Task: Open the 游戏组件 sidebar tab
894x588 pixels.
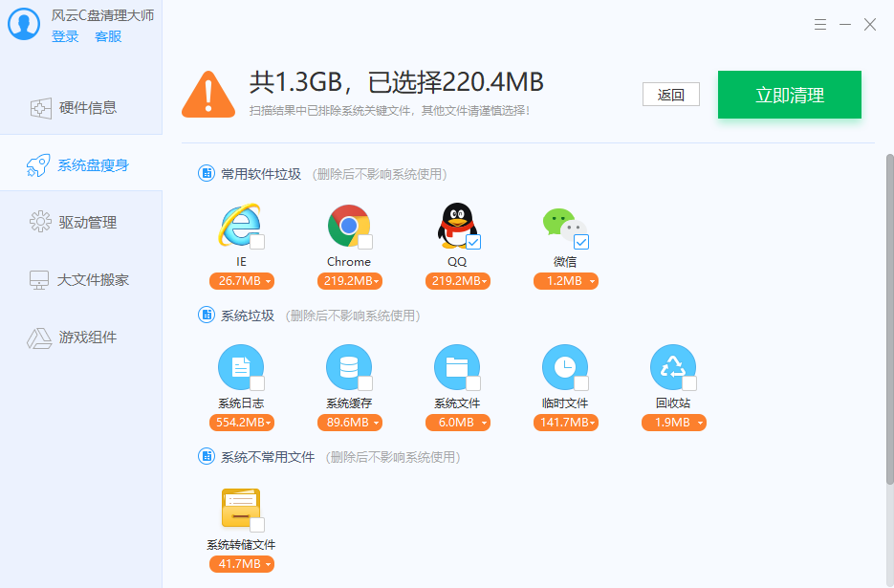Action: [81, 338]
